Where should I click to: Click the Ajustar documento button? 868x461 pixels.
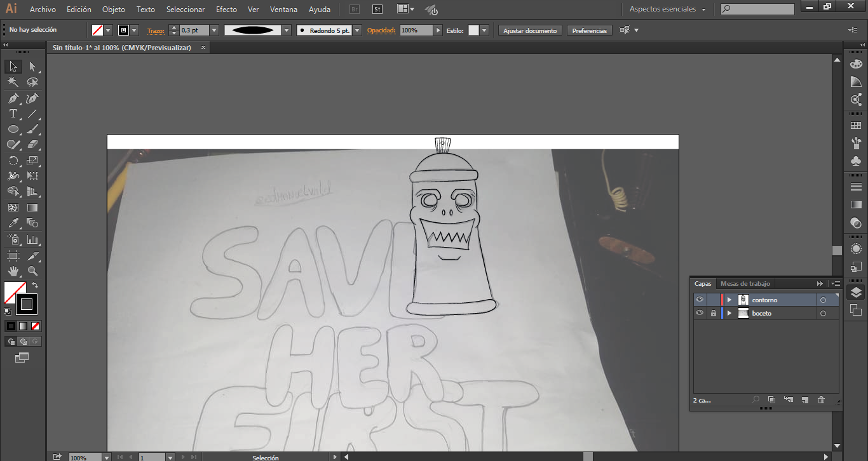pyautogui.click(x=530, y=30)
